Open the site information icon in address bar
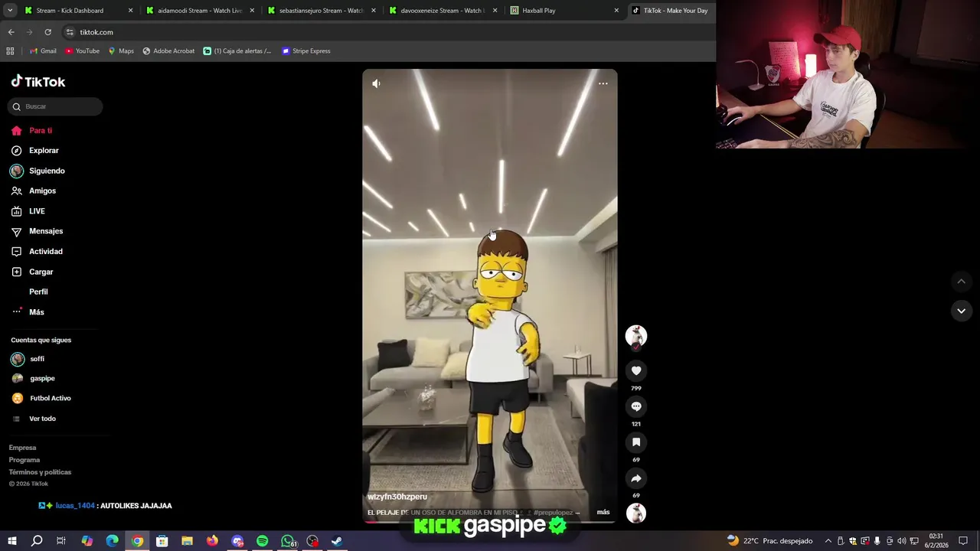Screen dimensions: 980x551 [x=70, y=32]
